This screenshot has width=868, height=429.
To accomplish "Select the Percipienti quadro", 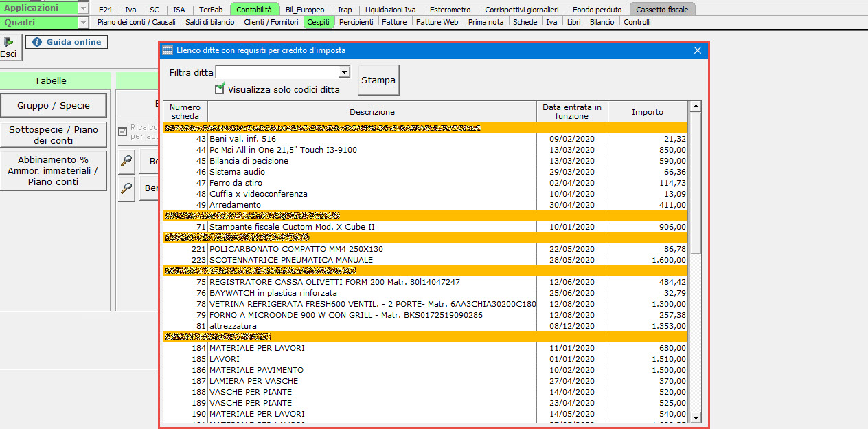I will tap(356, 22).
